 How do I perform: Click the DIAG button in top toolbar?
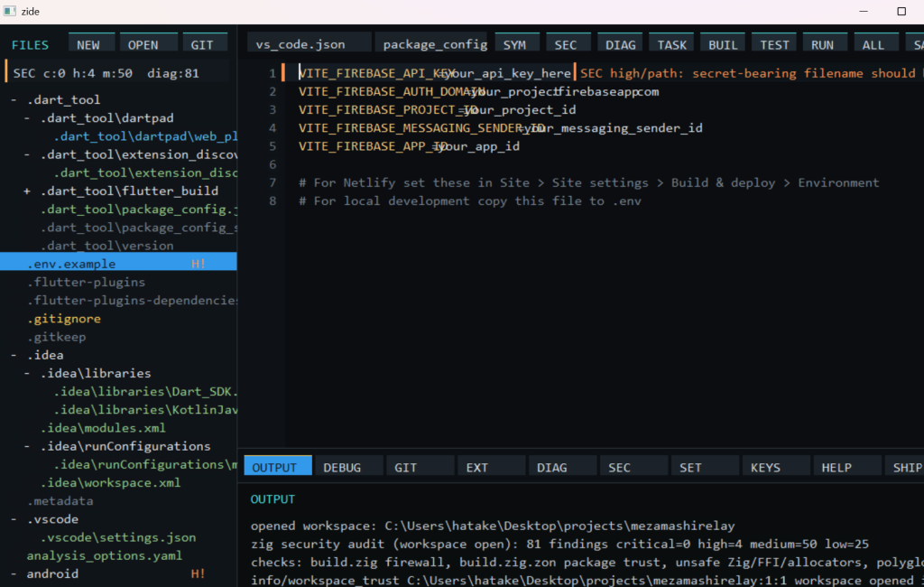[621, 43]
